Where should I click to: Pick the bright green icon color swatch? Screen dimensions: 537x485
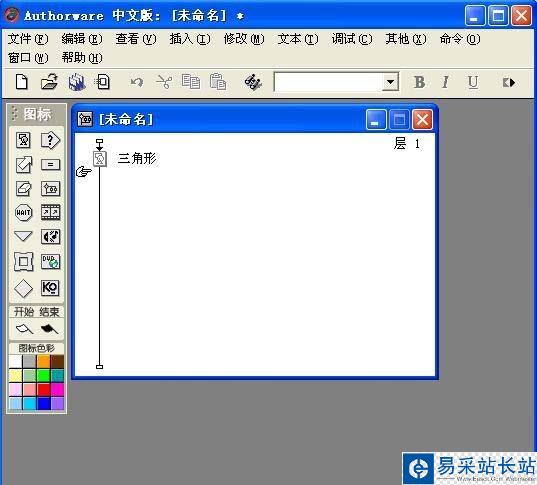click(43, 375)
